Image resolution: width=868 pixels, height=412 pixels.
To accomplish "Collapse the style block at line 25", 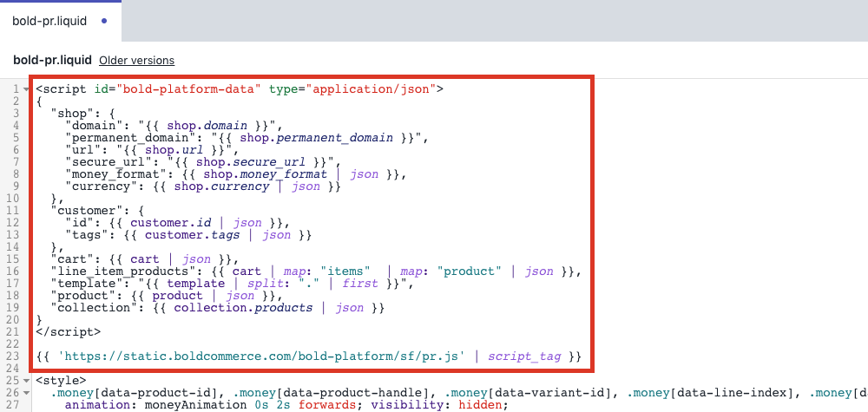I will tap(26, 381).
